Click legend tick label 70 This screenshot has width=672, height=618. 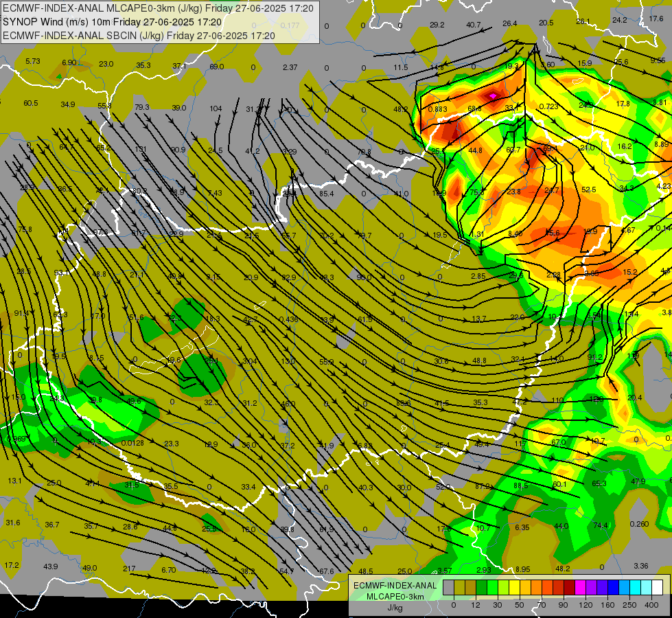542,605
